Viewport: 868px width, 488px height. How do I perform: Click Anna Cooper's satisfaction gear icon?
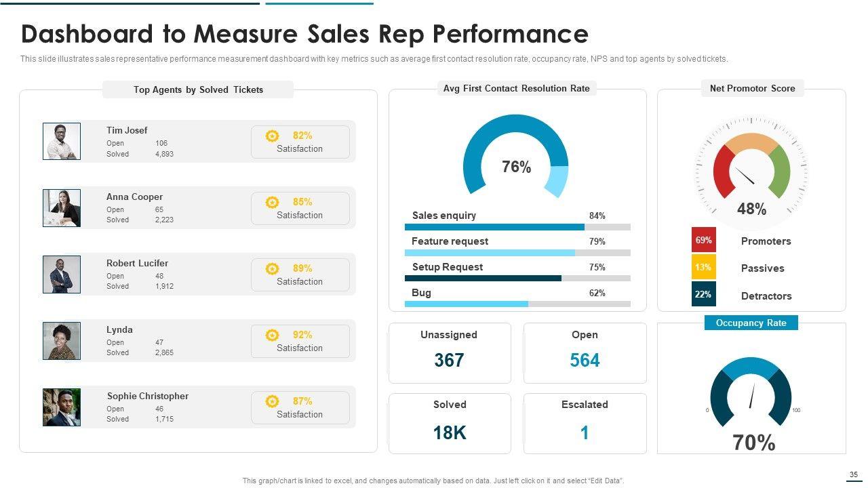coord(272,202)
